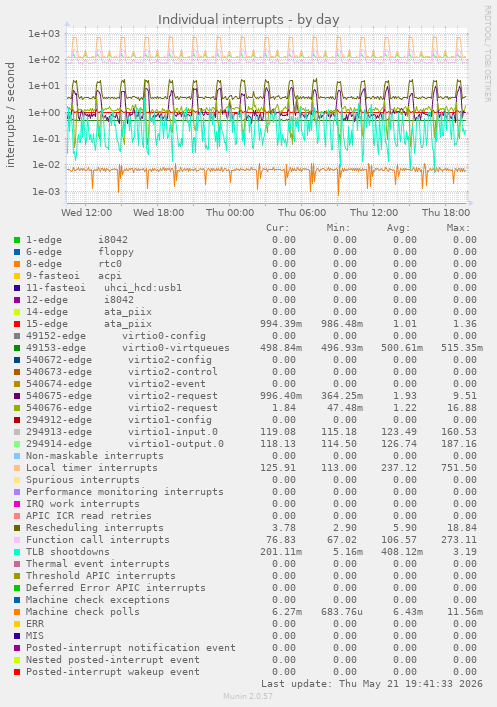Viewport: 497px width, 707px height.
Task: Click the 1e+03 y-axis label
Action: click(44, 33)
